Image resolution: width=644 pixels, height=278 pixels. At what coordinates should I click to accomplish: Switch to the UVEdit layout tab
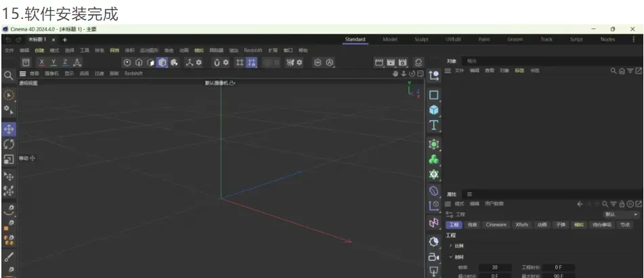(x=454, y=39)
